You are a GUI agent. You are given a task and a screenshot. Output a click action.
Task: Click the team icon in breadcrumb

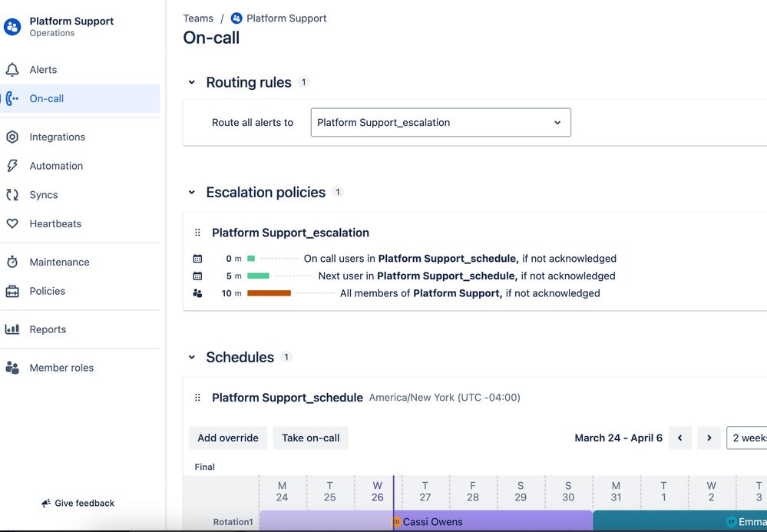click(236, 18)
